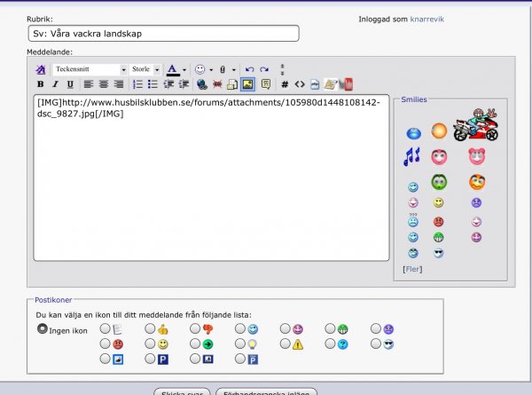532x395 pixels.
Task: Open the Teckensnitt font dropdown
Action: point(90,69)
